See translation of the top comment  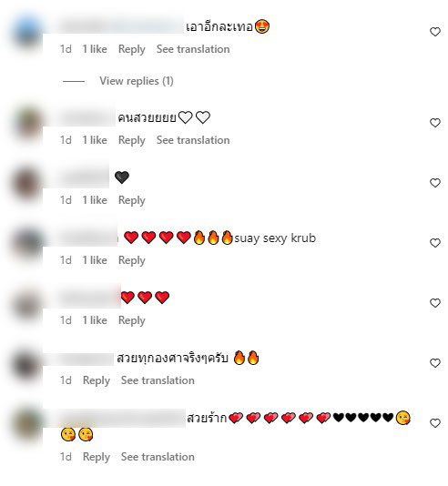click(x=193, y=49)
